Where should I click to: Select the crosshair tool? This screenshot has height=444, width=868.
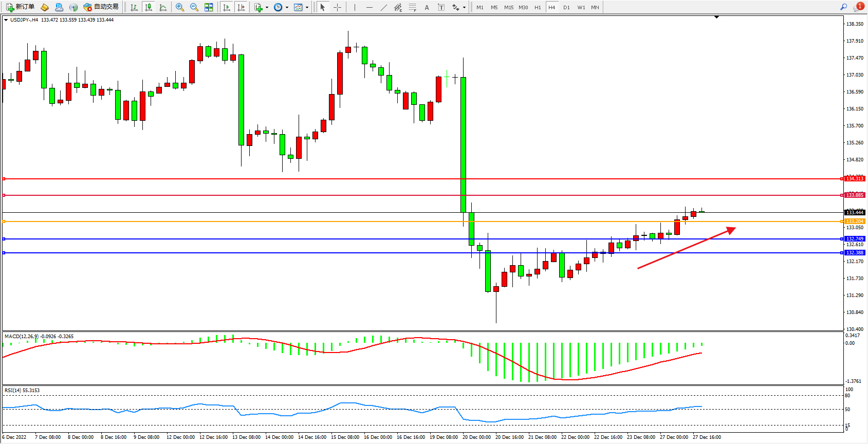[x=337, y=7]
